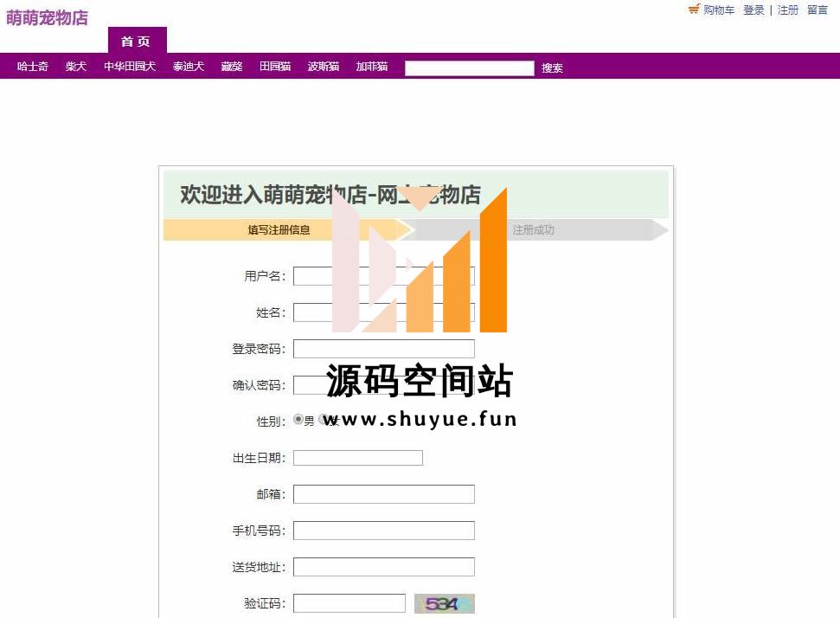This screenshot has width=840, height=618.
Task: Open the 柴犬 category
Action: (x=76, y=67)
